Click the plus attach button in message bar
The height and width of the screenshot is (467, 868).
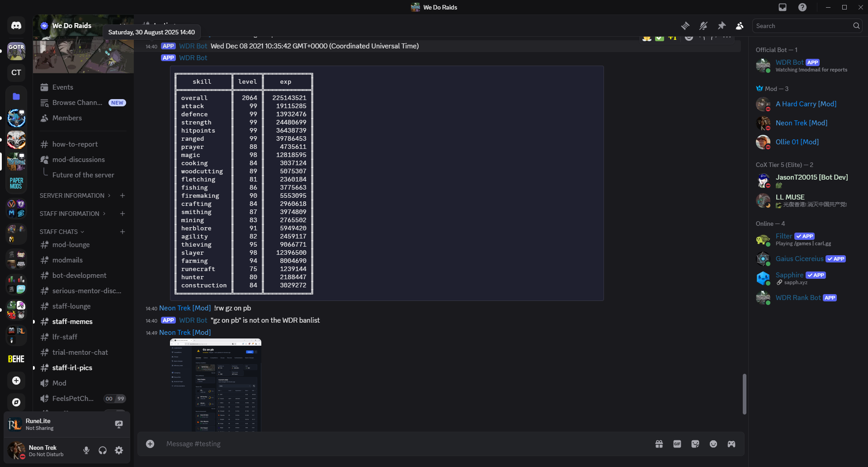(150, 444)
